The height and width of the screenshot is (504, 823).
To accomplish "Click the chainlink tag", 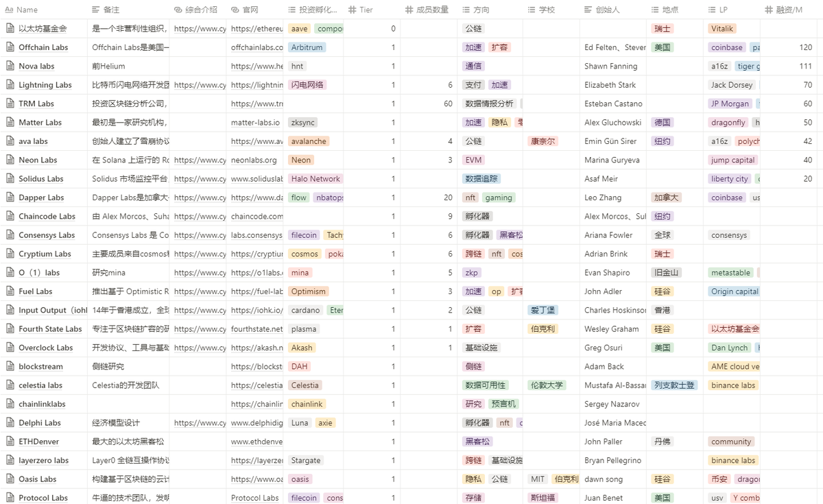I will 307,404.
